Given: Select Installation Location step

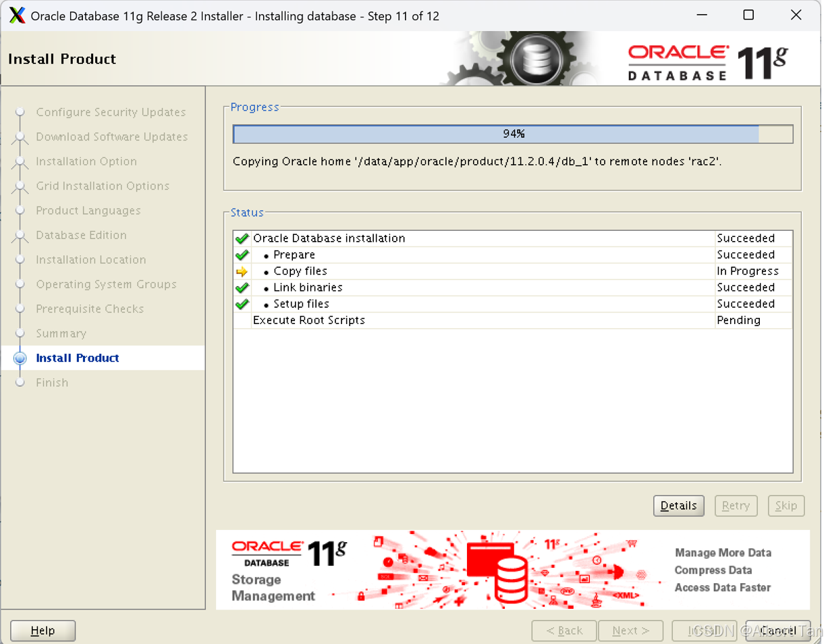Looking at the screenshot, I should point(90,260).
